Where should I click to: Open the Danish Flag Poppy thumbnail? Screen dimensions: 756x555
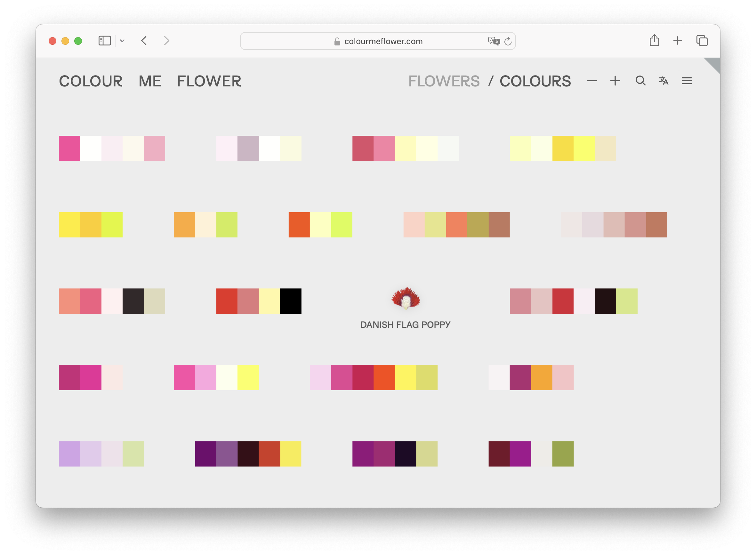coord(406,298)
